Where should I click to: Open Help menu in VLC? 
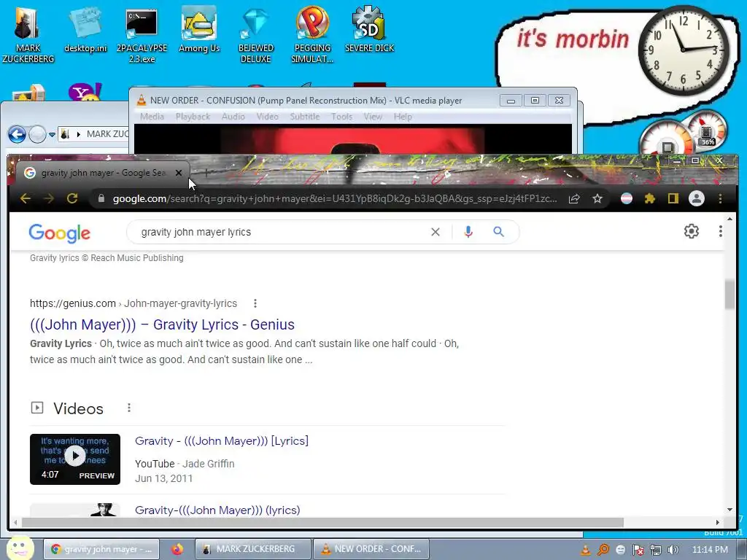click(403, 117)
